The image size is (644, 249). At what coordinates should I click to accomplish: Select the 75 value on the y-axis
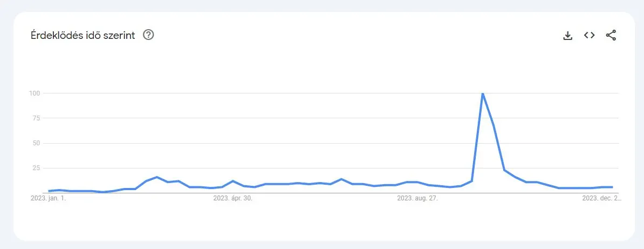pos(36,118)
